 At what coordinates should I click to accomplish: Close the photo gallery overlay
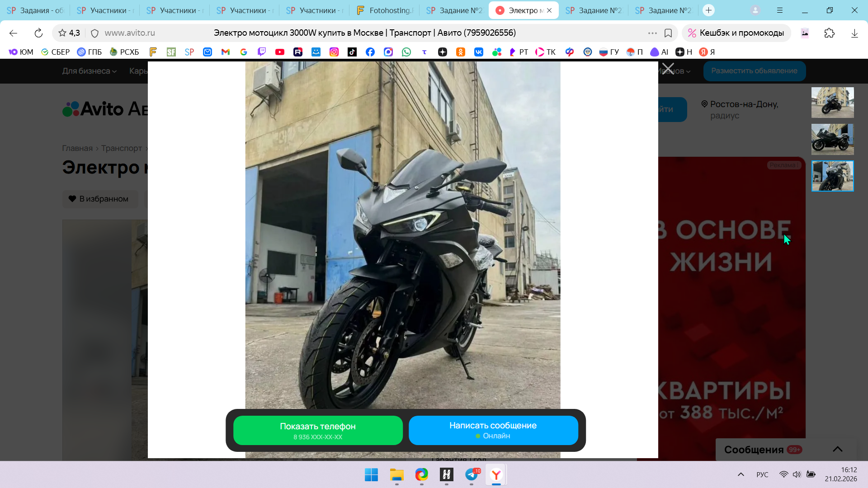point(668,69)
